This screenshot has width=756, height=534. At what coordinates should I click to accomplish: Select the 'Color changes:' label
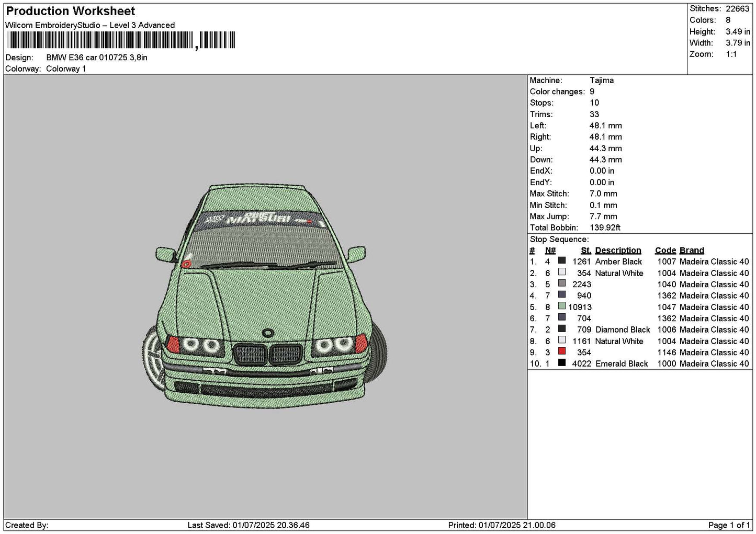click(x=557, y=92)
